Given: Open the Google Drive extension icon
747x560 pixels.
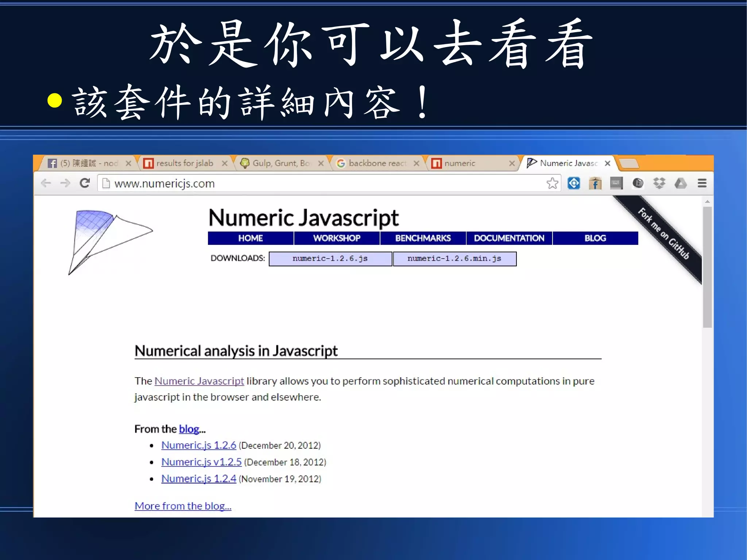Looking at the screenshot, I should coord(681,183).
